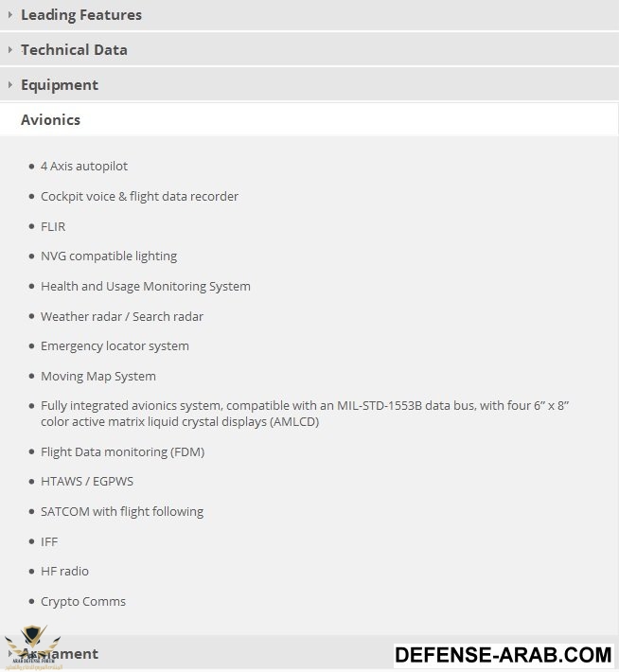Image resolution: width=619 pixels, height=672 pixels.
Task: Click the FLIR list item
Action: pyautogui.click(x=53, y=226)
